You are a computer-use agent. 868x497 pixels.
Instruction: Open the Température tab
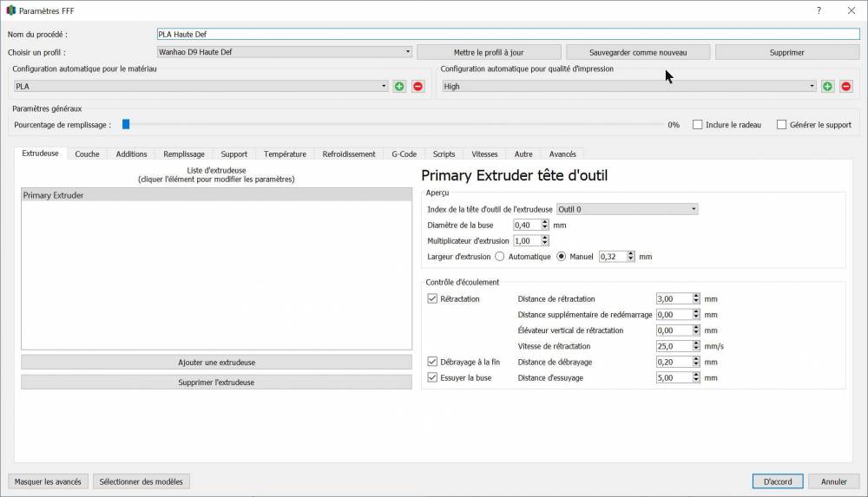(285, 154)
